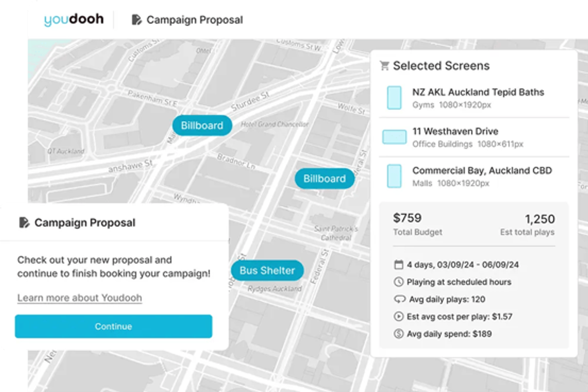Open the Learn more about Youdooh link
The image size is (588, 392).
click(x=80, y=298)
